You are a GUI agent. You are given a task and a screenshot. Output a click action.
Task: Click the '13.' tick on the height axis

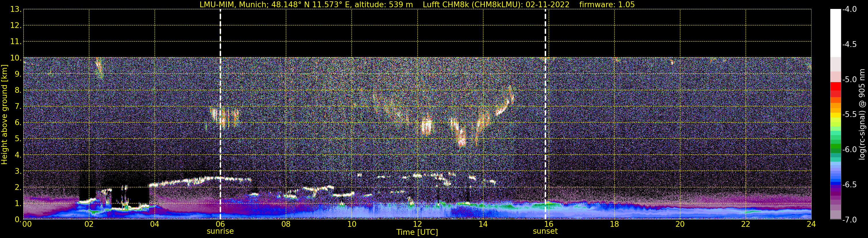click(x=16, y=10)
